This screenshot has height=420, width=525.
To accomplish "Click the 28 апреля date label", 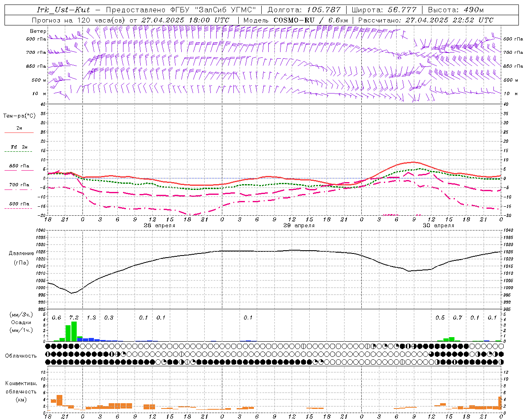I will 160,226.
